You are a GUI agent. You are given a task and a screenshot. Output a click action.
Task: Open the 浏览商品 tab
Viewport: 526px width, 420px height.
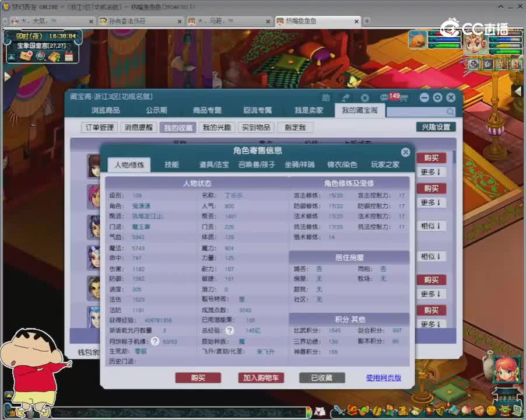106,110
